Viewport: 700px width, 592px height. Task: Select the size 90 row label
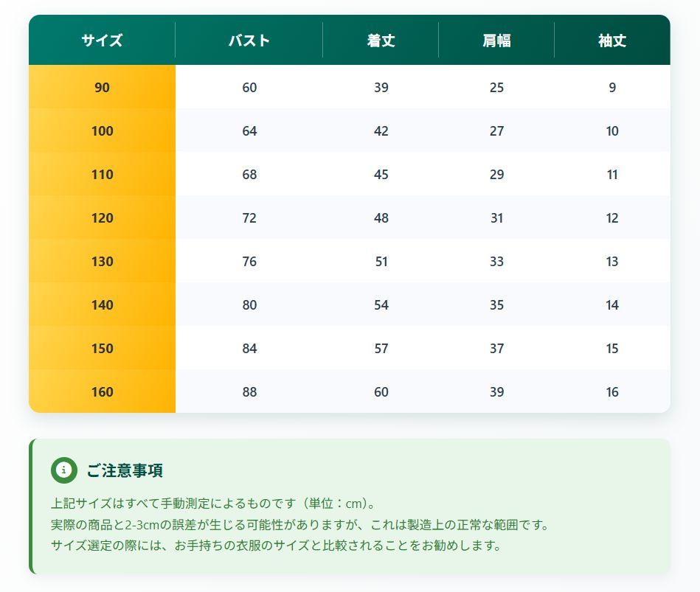(103, 88)
